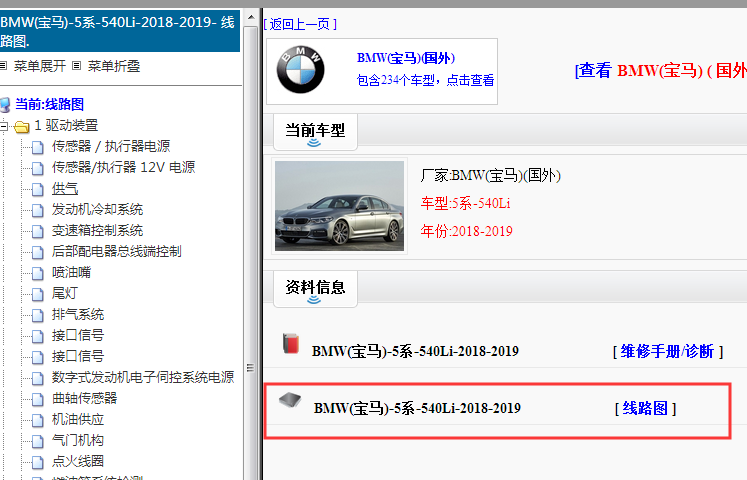Click page icon next to 传感器 / 执行器电源
The height and width of the screenshot is (480, 747).
38,147
